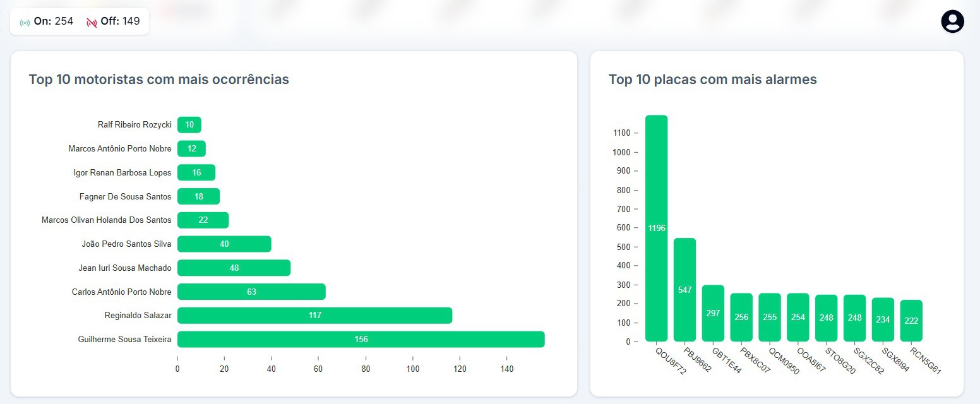This screenshot has width=980, height=404.
Task: Select Ralf Ribeiro Rozycki's bar showing 10
Action: point(189,125)
